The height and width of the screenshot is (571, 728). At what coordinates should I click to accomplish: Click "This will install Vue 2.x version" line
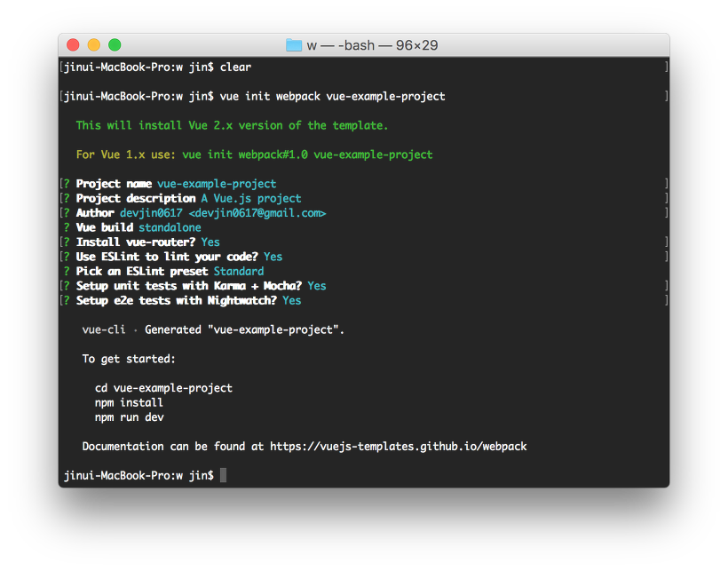pyautogui.click(x=232, y=125)
